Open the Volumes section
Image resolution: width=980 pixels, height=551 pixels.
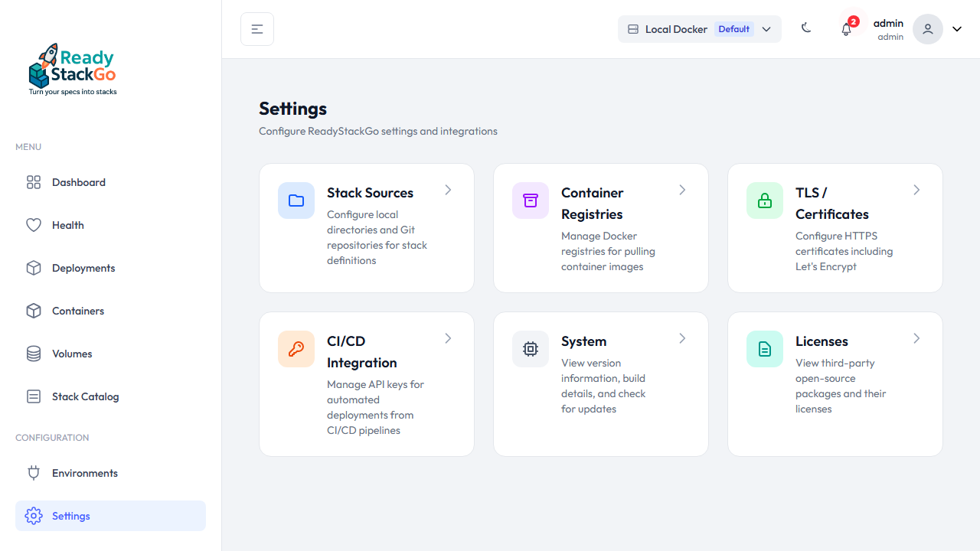pyautogui.click(x=72, y=354)
